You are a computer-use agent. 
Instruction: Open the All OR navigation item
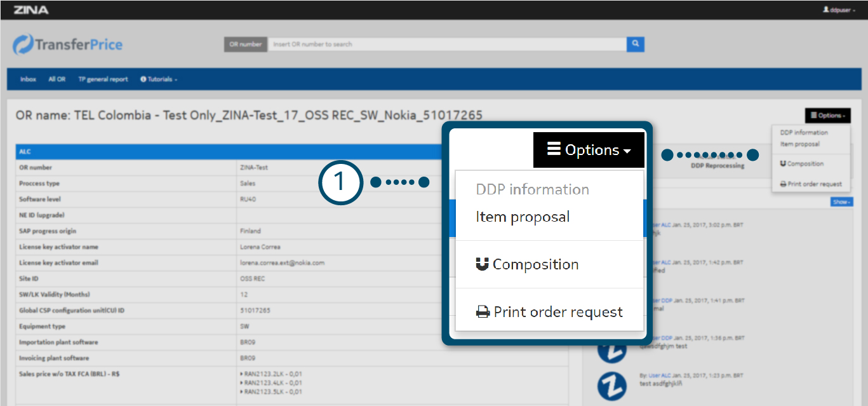click(x=57, y=79)
